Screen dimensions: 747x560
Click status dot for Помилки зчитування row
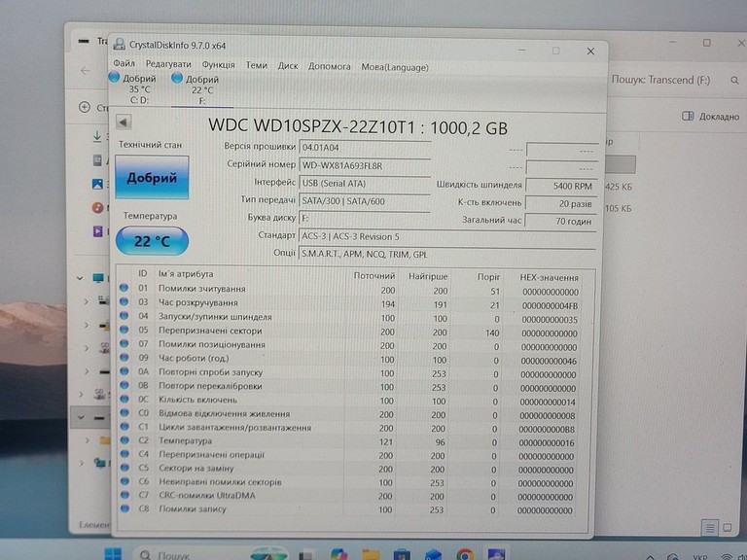124,288
